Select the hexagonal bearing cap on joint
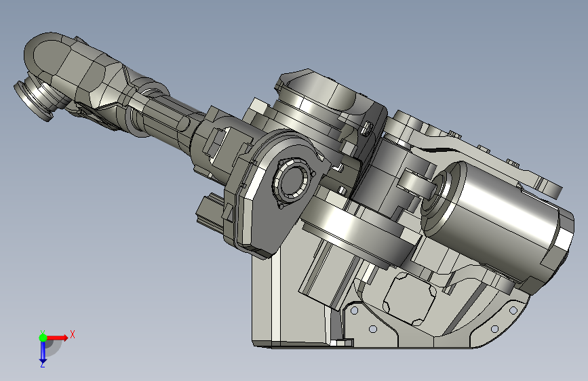This screenshot has height=381, width=588. [x=293, y=182]
